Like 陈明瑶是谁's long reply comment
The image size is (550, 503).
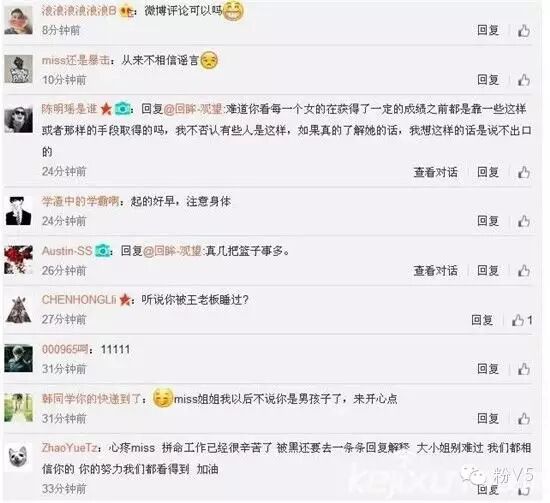click(x=524, y=172)
